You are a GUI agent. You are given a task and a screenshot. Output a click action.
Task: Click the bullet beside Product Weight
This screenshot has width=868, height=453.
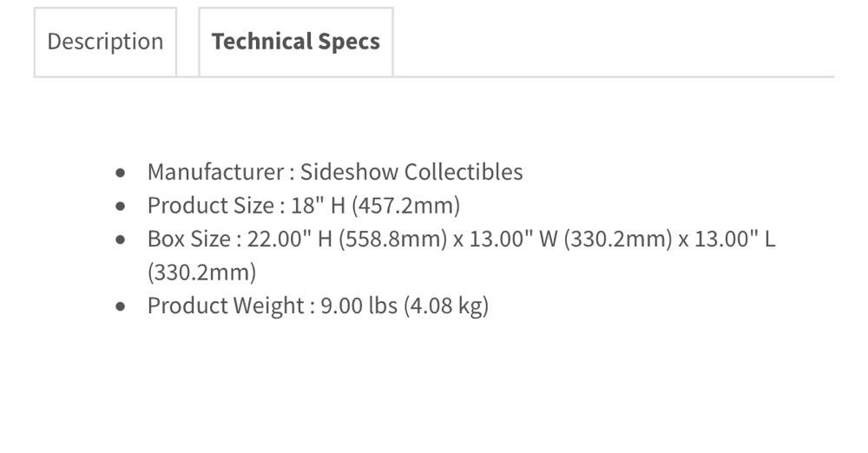pyautogui.click(x=121, y=306)
